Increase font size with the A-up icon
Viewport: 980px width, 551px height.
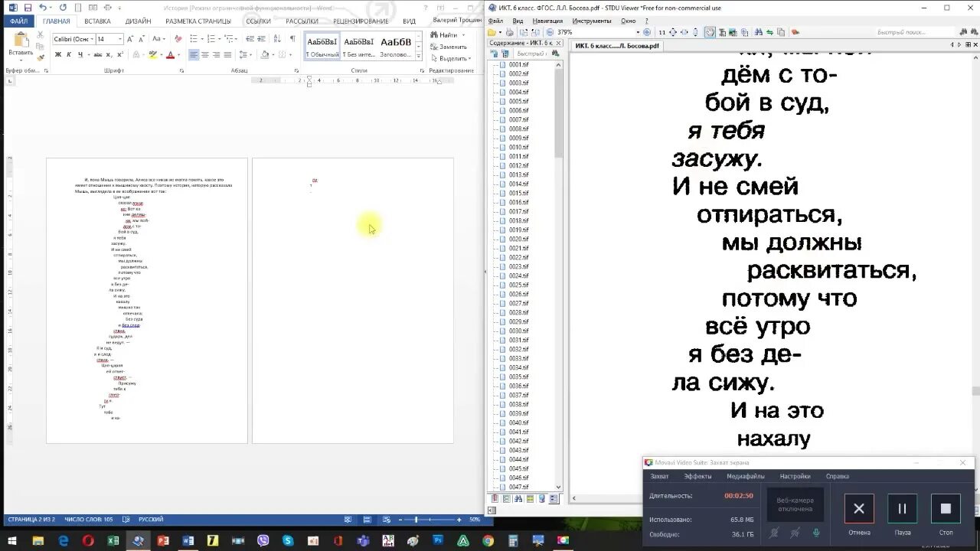pyautogui.click(x=129, y=39)
